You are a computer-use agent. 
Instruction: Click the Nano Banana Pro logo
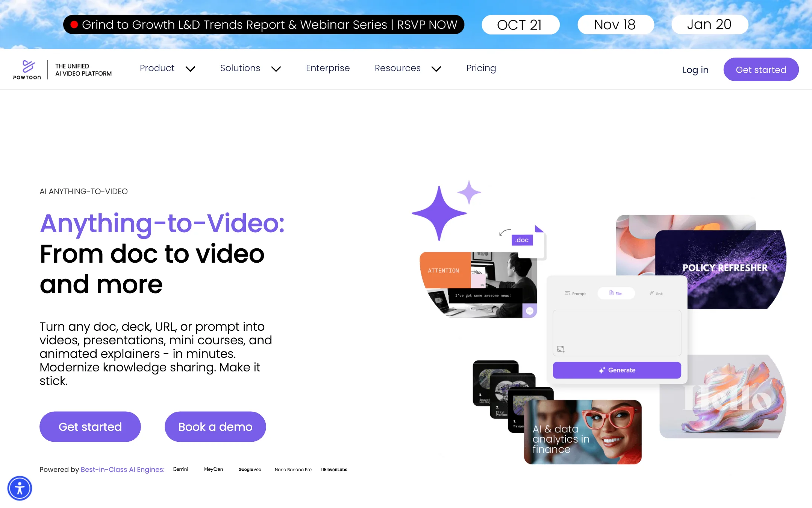coord(293,470)
